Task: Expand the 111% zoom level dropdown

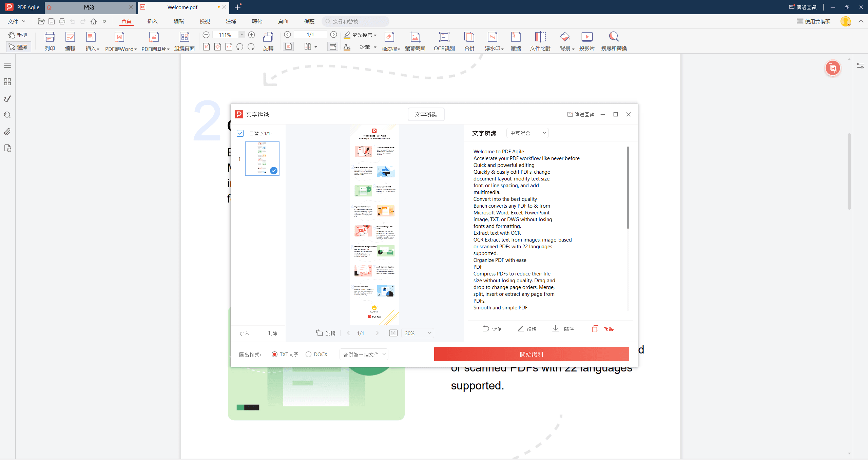Action: coord(242,35)
